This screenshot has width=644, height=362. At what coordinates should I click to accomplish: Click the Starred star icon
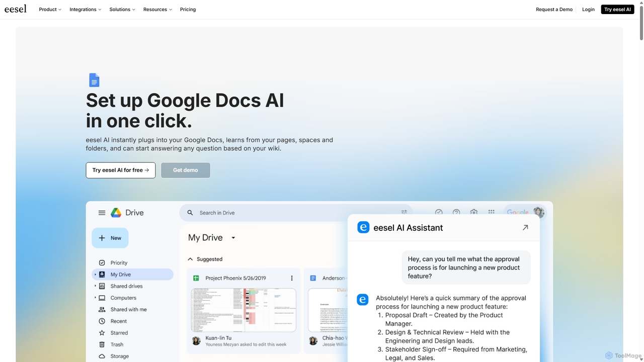pyautogui.click(x=102, y=333)
